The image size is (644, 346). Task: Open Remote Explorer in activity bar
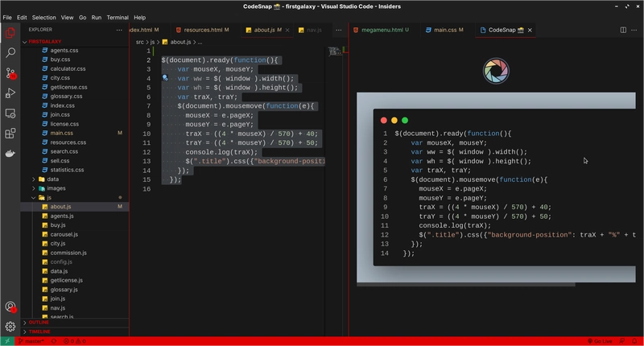10,113
